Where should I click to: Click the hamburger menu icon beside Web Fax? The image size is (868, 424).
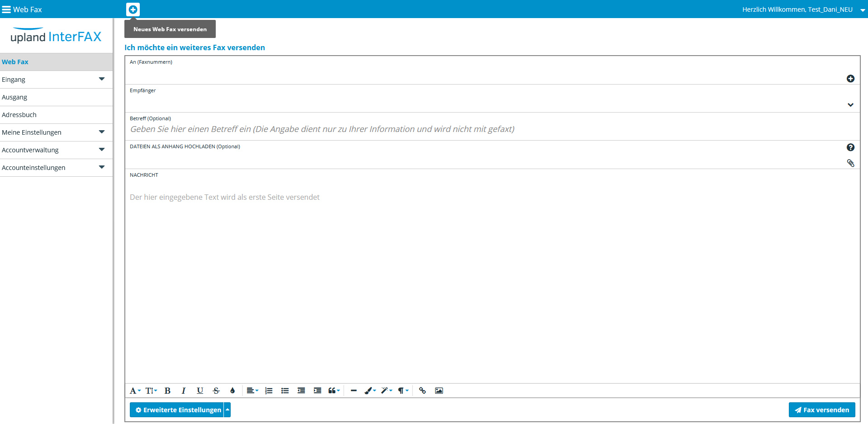coord(6,9)
